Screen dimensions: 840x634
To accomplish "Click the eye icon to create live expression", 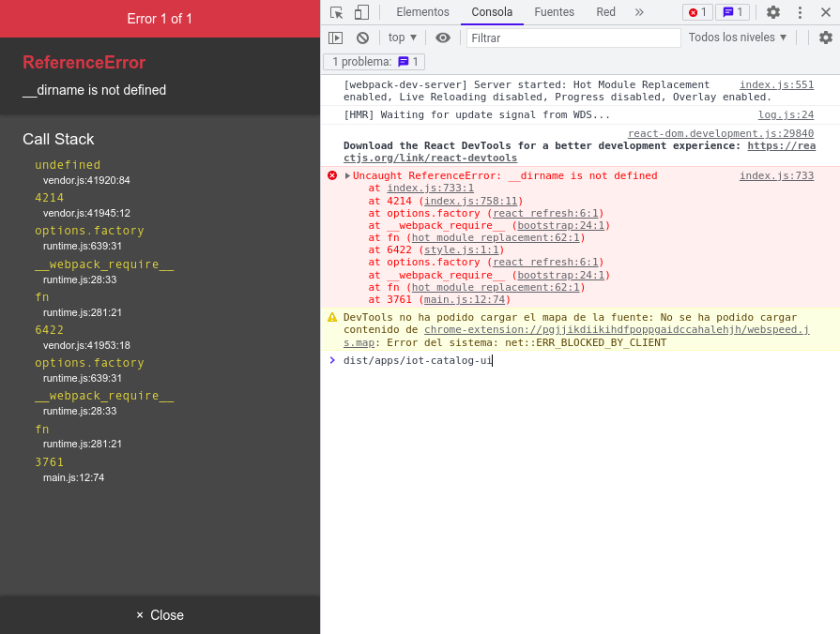I will point(440,38).
